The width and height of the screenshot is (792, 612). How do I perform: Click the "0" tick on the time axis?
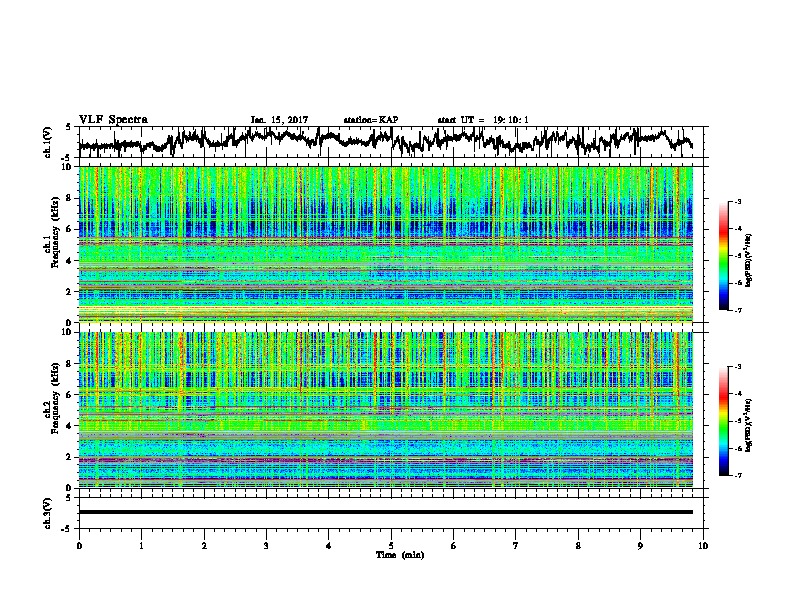tap(79, 546)
